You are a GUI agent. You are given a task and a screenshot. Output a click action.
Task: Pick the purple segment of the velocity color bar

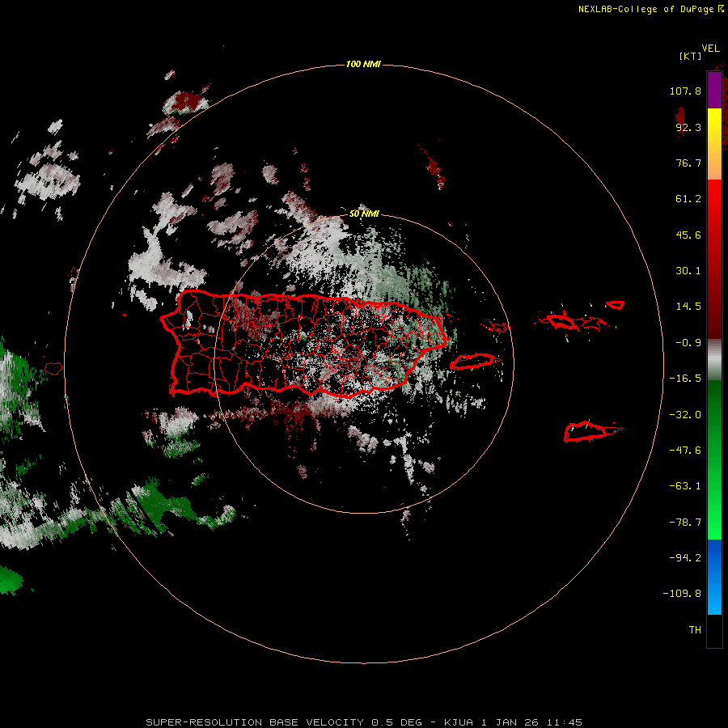coord(714,90)
